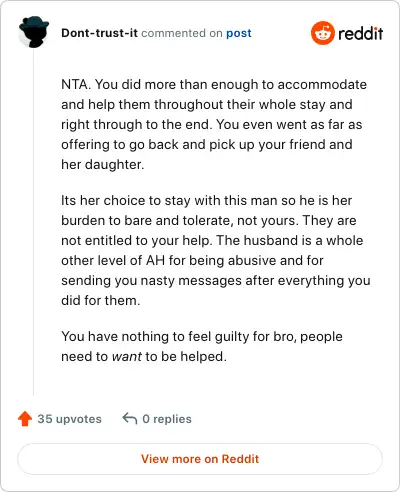This screenshot has width=400, height=492.
Task: Open the Dont-trust-it user avatar
Action: [34, 32]
